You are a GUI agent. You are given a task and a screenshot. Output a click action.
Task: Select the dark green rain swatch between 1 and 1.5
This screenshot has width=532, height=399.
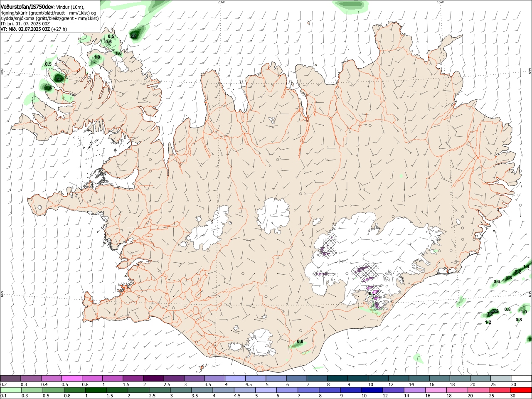96,390
